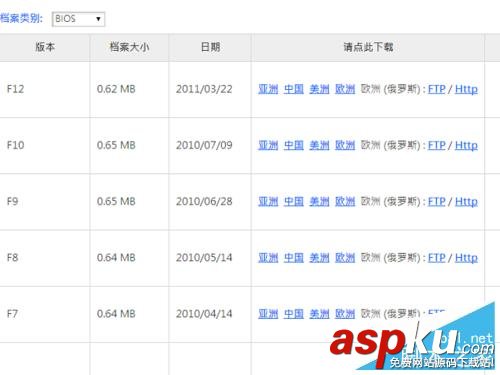
Task: Click the 中国 link in F7 row
Action: pyautogui.click(x=294, y=314)
